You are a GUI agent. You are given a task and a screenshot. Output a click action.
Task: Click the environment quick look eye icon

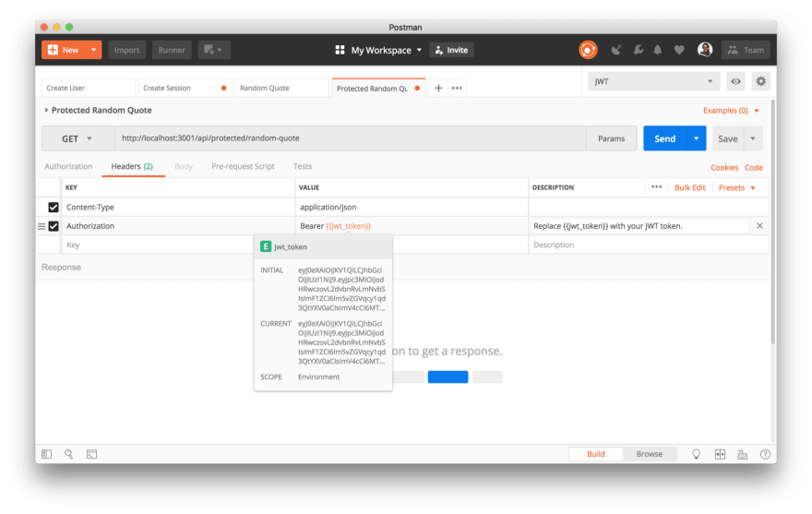tap(735, 81)
